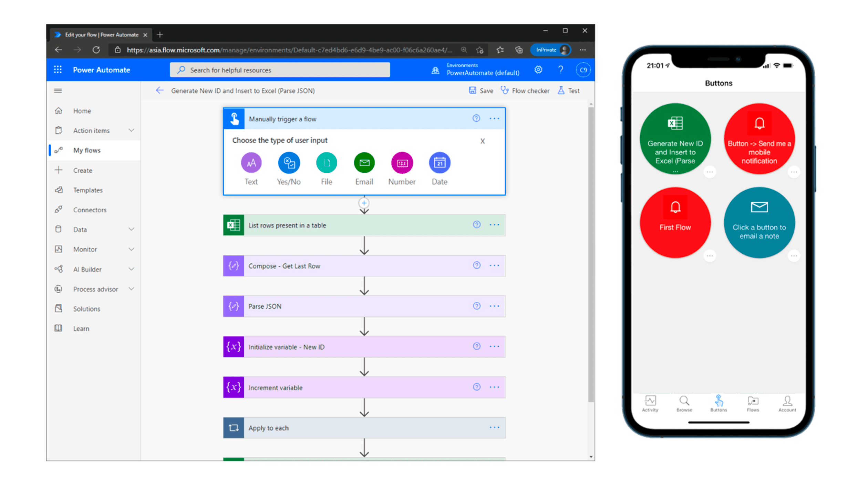Tap Click a button to email a note
This screenshot has height=486, width=868.
(x=759, y=223)
